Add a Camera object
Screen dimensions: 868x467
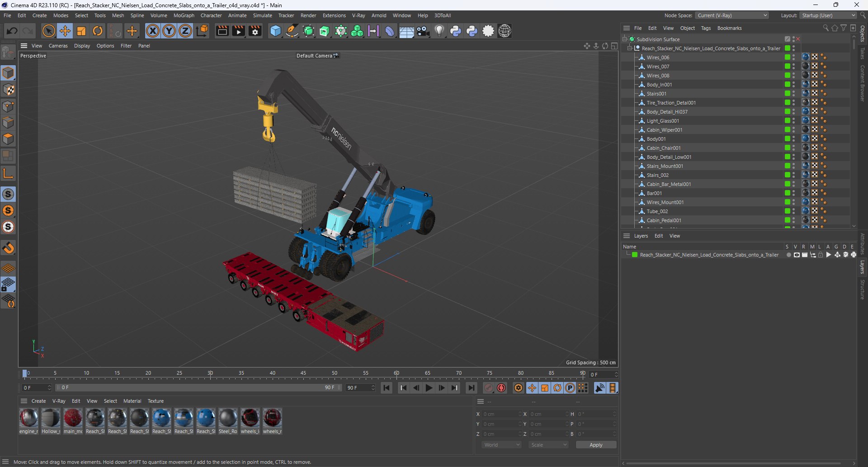pyautogui.click(x=423, y=31)
